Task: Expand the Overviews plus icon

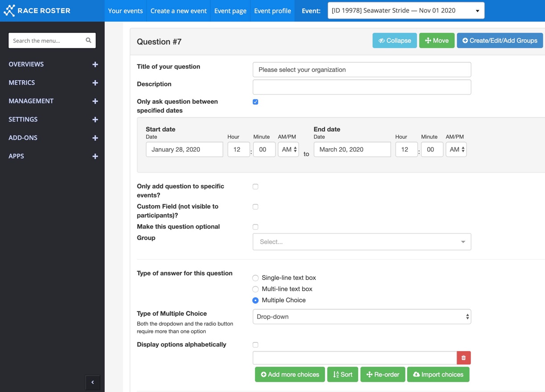Action: (x=95, y=65)
